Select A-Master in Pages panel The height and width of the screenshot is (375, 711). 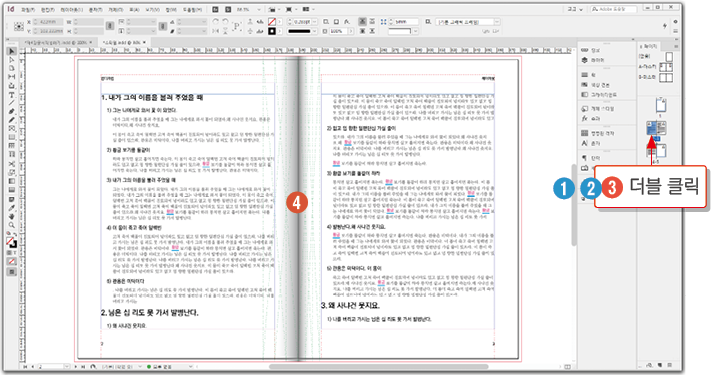point(656,67)
